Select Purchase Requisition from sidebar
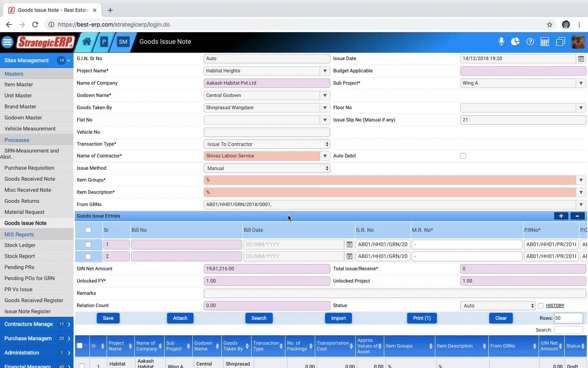This screenshot has width=588, height=368. [x=29, y=168]
